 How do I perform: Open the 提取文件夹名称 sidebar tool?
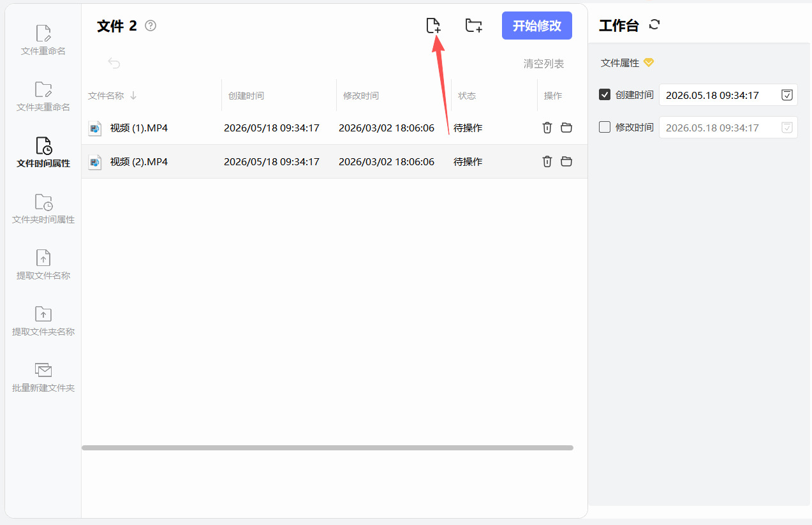point(43,320)
